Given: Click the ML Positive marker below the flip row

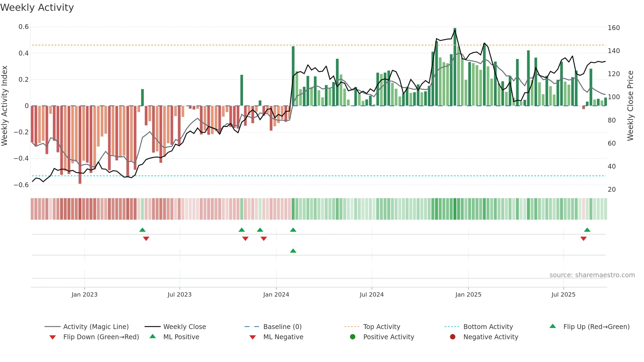Looking at the screenshot, I should point(293,251).
